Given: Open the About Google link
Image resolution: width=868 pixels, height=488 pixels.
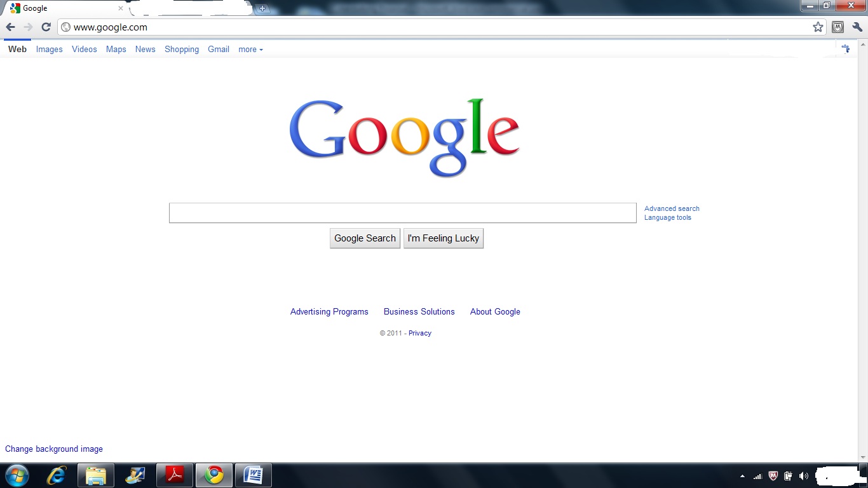Looking at the screenshot, I should point(495,311).
